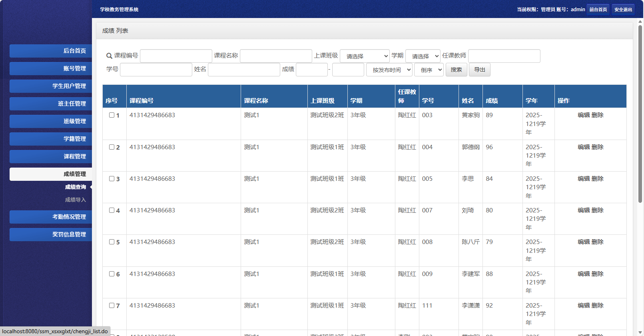Click the search magnifier icon
644x336 pixels.
pos(109,56)
